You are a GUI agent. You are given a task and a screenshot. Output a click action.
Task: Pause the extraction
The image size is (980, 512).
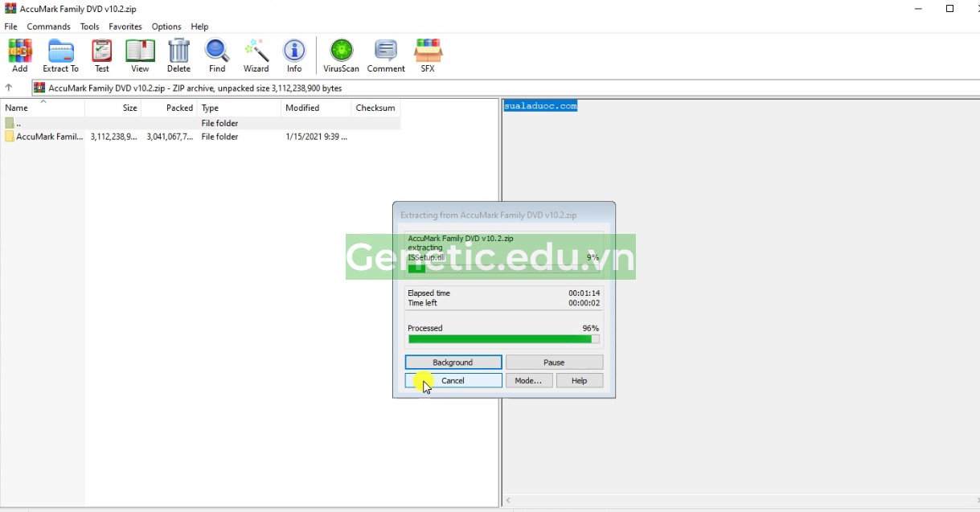tap(554, 362)
